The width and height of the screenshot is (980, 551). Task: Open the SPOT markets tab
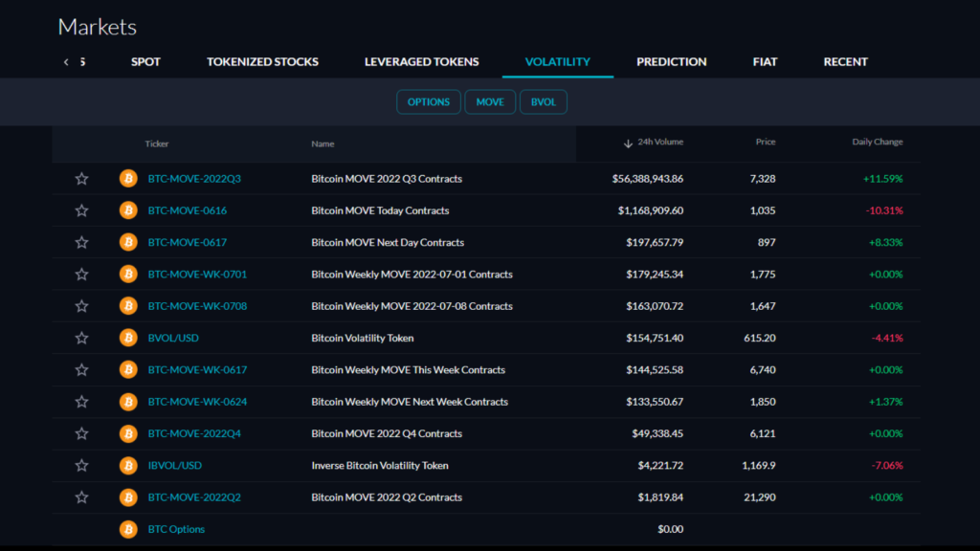tap(145, 61)
